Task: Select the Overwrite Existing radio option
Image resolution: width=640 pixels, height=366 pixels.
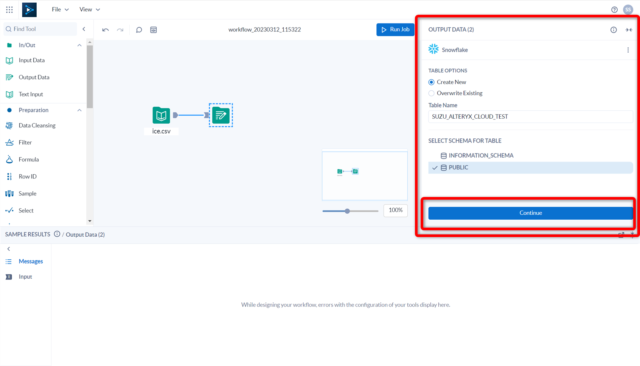Action: click(431, 93)
